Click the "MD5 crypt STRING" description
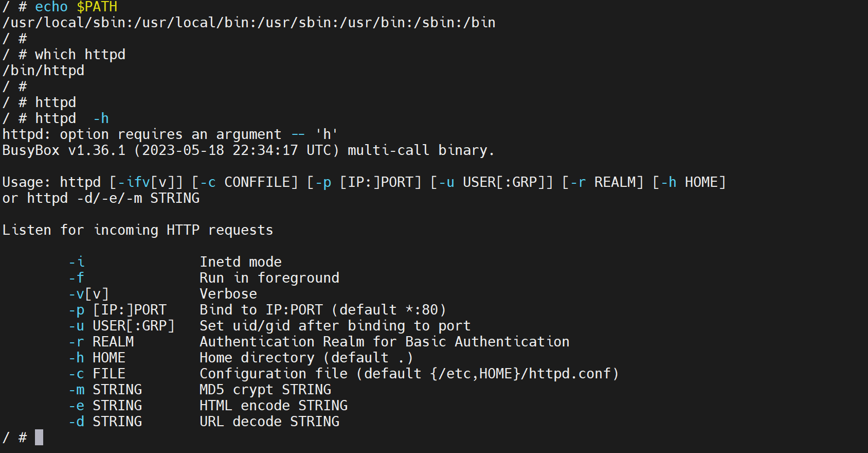Screen dimensions: 868x453 click(265, 390)
